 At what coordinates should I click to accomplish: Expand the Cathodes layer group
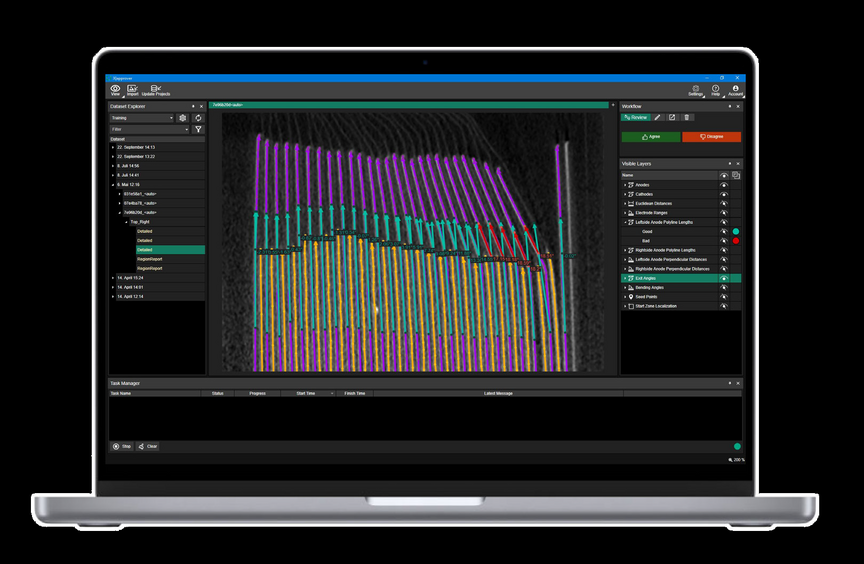[x=625, y=194]
